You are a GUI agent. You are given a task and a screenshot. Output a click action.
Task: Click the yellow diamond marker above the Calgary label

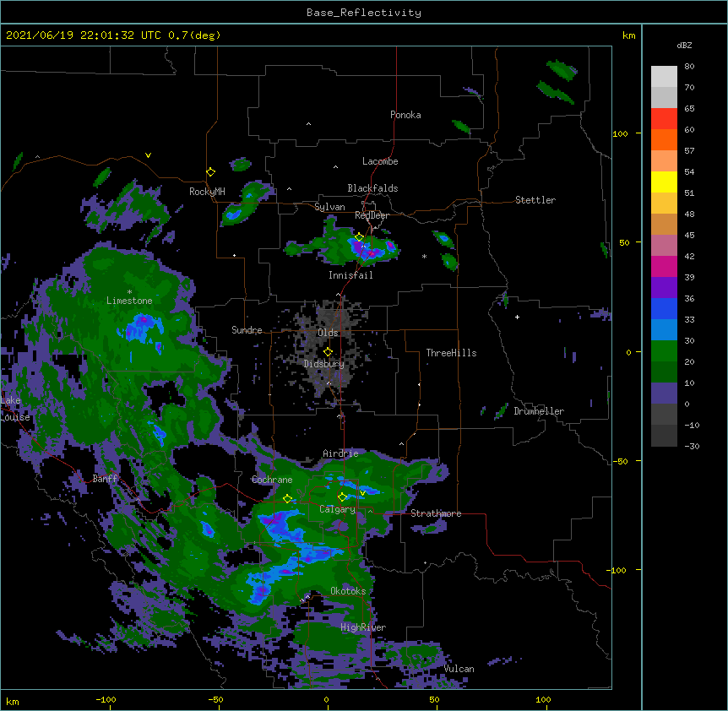coord(342,497)
